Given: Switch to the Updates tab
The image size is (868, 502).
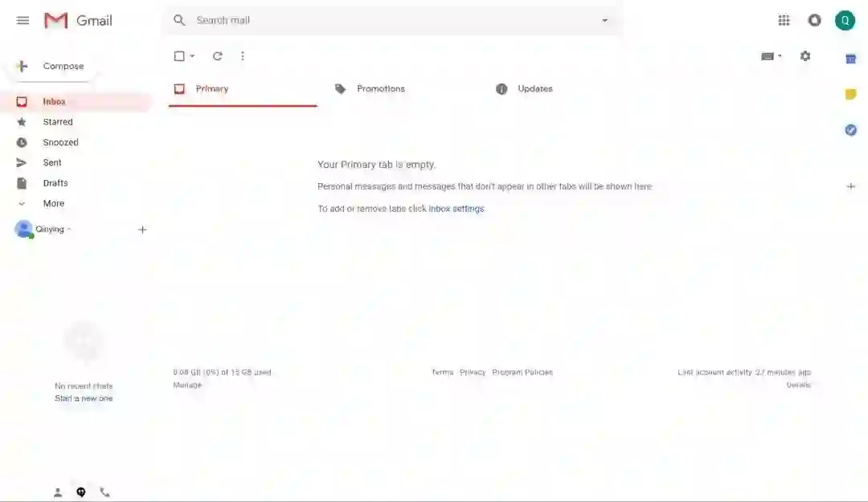Looking at the screenshot, I should [535, 88].
